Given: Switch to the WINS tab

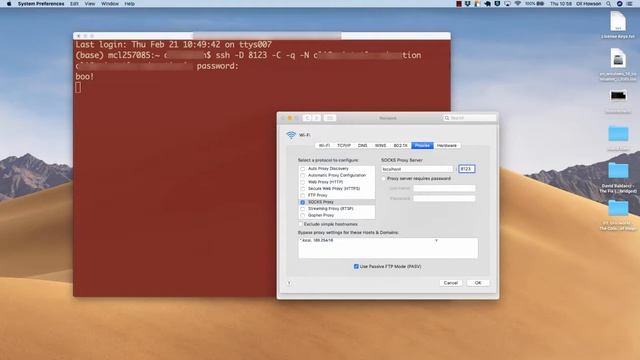Looking at the screenshot, I should [380, 145].
